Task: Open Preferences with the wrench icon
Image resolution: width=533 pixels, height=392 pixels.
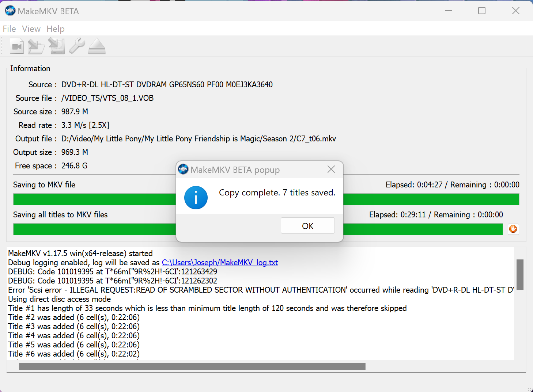Action: (x=77, y=46)
